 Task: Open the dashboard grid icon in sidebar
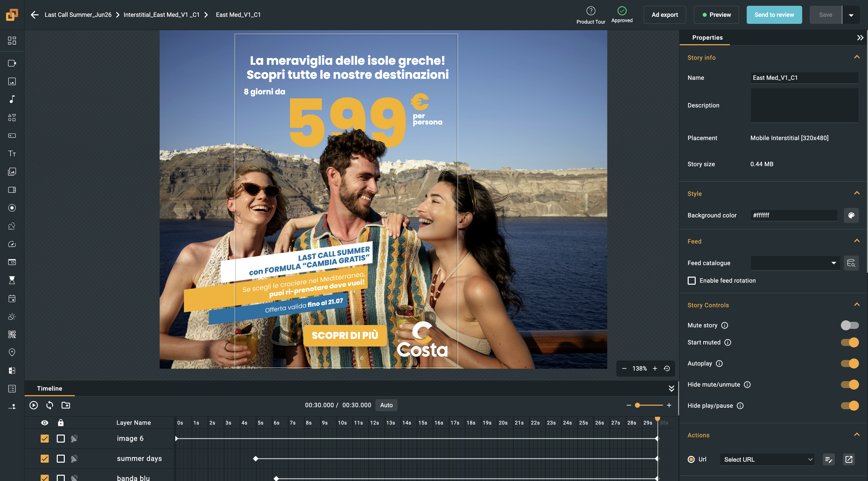click(12, 40)
